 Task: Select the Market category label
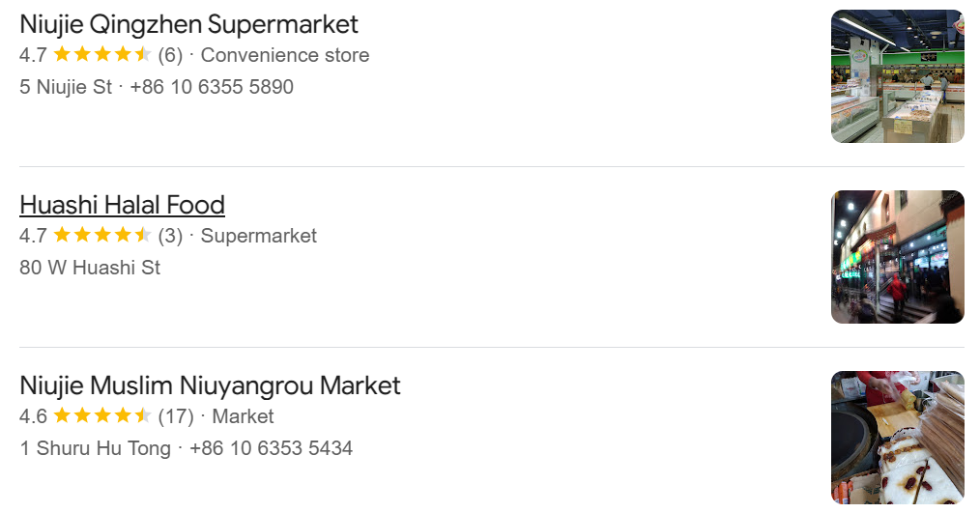(244, 416)
